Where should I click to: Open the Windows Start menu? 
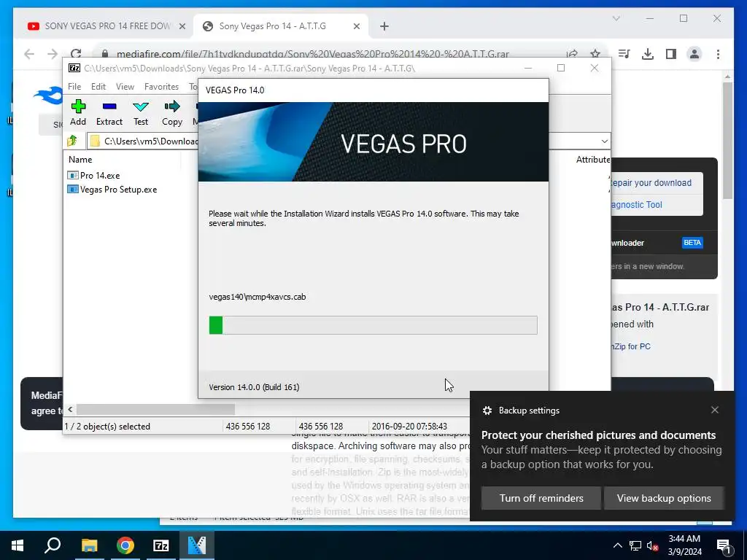click(18, 545)
